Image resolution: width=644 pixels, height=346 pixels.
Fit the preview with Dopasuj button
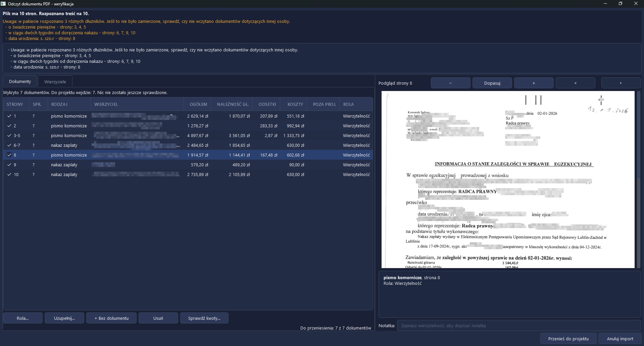[492, 83]
